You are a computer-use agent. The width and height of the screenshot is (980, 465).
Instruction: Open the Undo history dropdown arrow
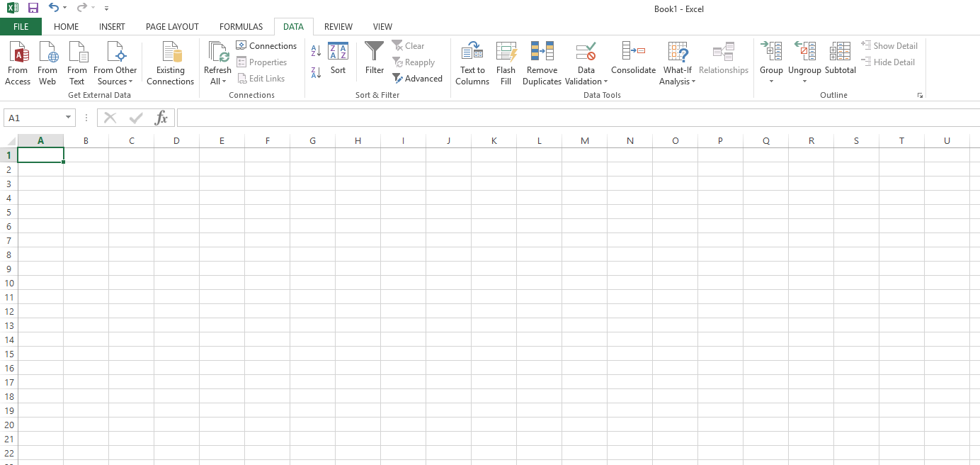pyautogui.click(x=64, y=8)
